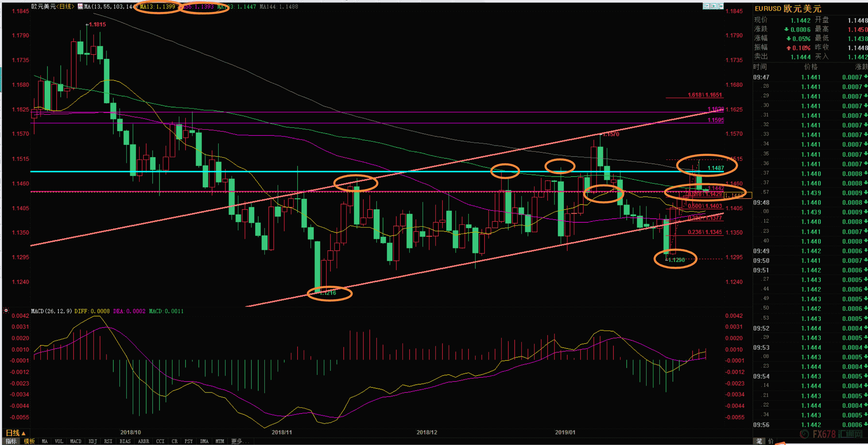
Task: Click the 振幅 0.10% value
Action: click(798, 48)
